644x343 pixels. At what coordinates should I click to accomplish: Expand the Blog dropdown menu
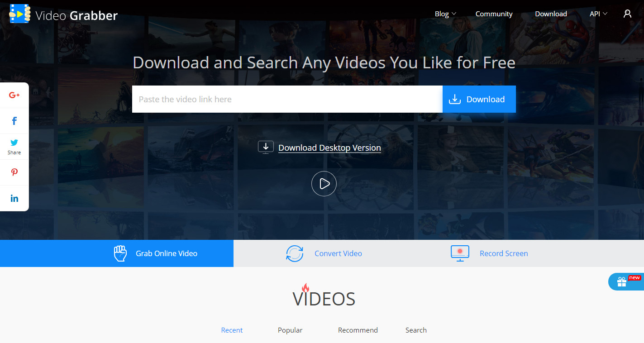445,14
